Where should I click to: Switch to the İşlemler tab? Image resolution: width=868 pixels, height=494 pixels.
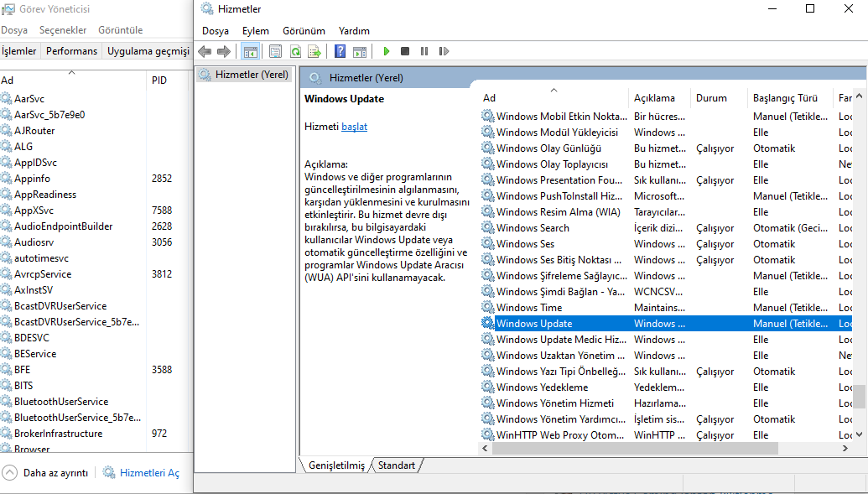pyautogui.click(x=18, y=51)
